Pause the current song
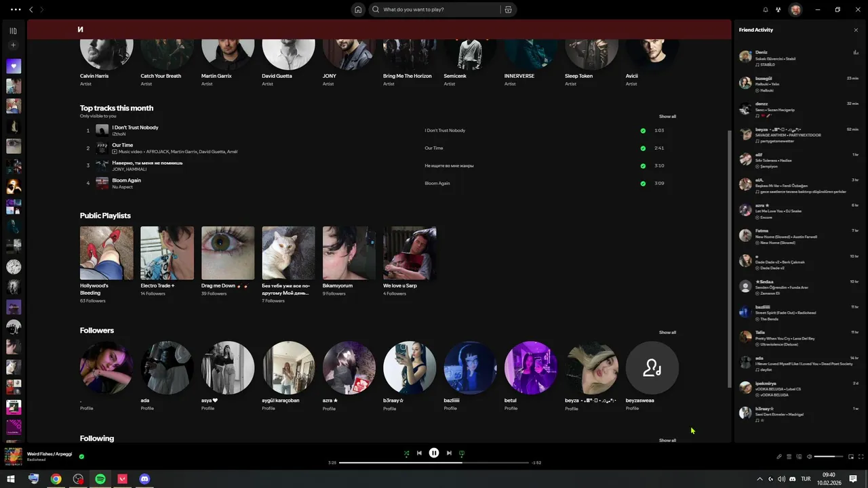This screenshot has height=488, width=868. click(x=434, y=453)
